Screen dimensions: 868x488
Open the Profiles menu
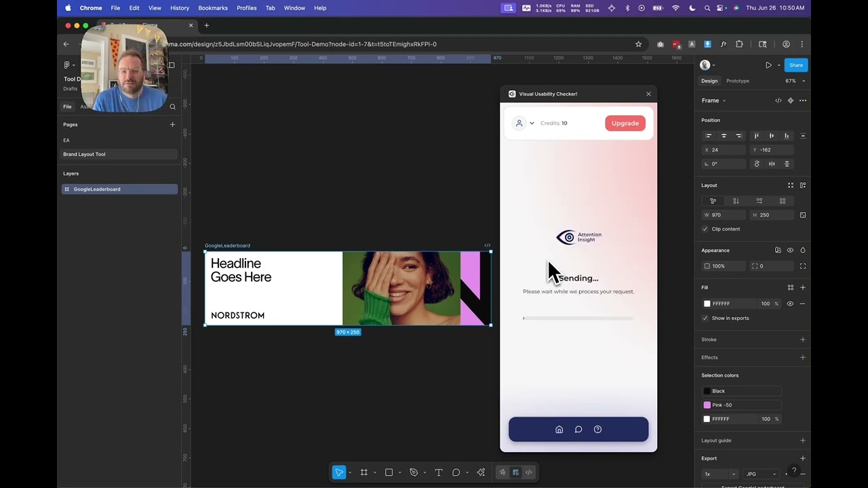246,8
